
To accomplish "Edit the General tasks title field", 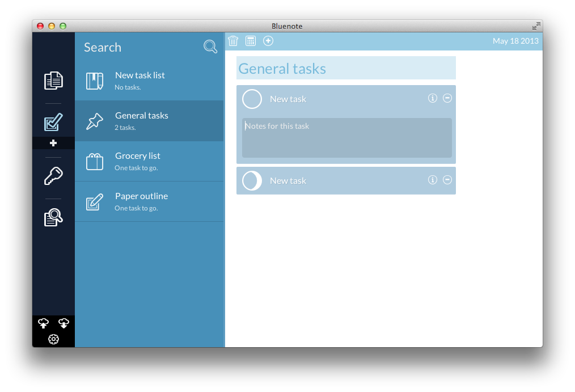I will (346, 68).
